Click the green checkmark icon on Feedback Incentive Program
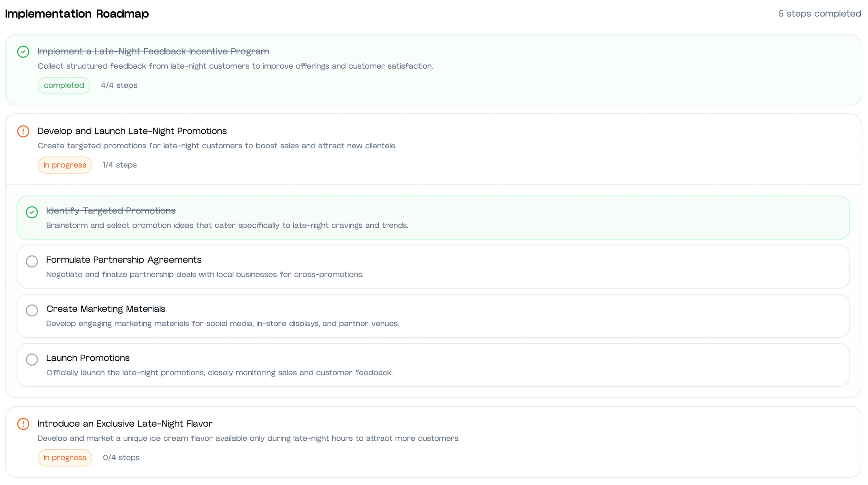 coord(23,52)
